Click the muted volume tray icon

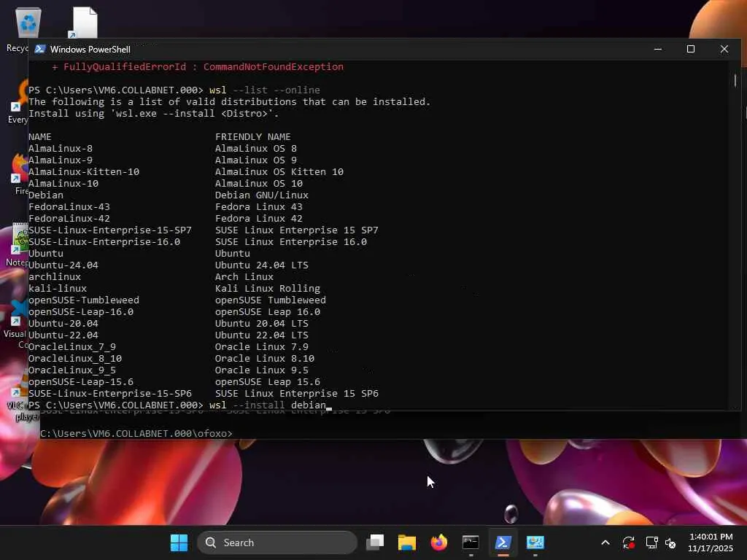click(670, 542)
